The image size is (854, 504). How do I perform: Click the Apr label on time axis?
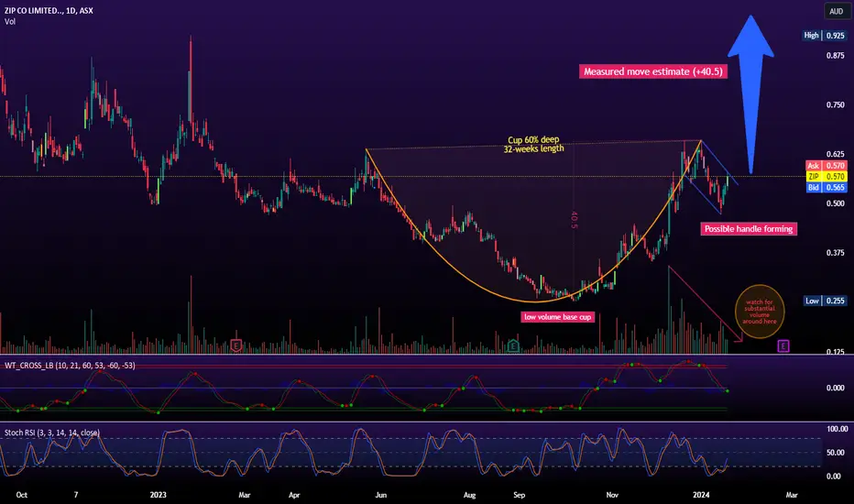tap(294, 495)
